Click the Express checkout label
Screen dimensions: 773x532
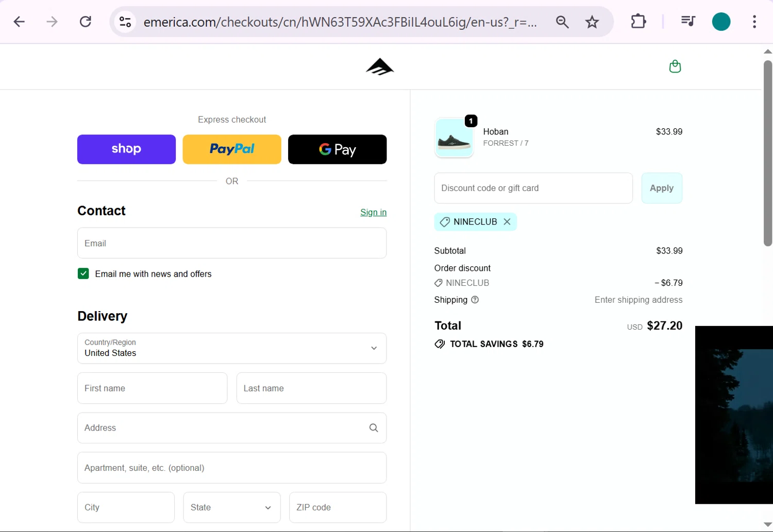[x=232, y=119]
